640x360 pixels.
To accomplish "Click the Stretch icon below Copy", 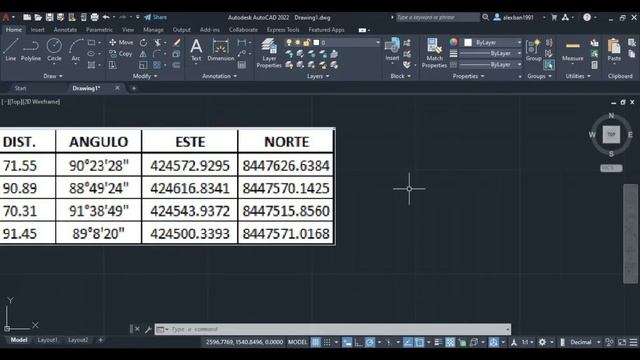I will pos(113,65).
